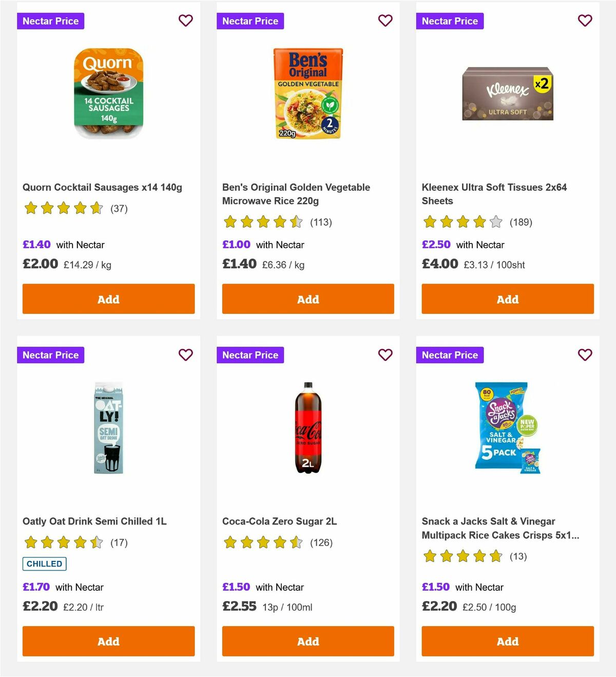Select the star rating on Kleenex tissues
The image size is (616, 677).
click(461, 222)
